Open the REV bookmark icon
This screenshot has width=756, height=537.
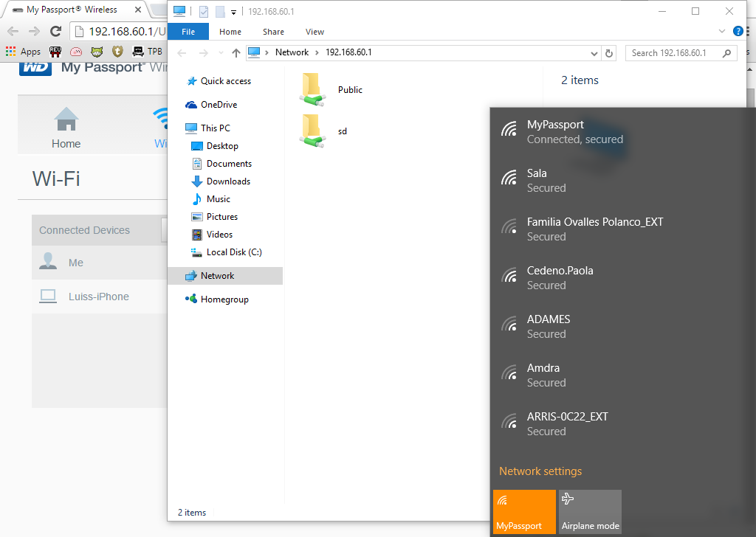[55, 52]
